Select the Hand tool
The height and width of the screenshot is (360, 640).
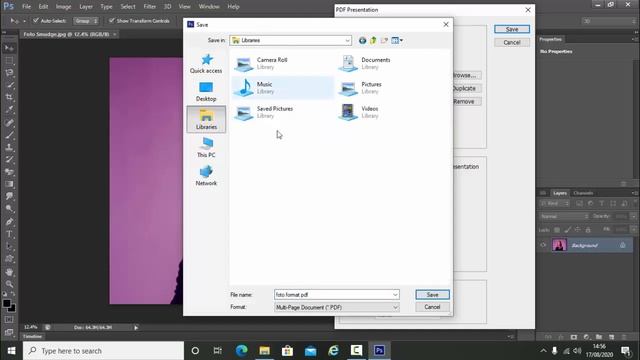(9, 272)
